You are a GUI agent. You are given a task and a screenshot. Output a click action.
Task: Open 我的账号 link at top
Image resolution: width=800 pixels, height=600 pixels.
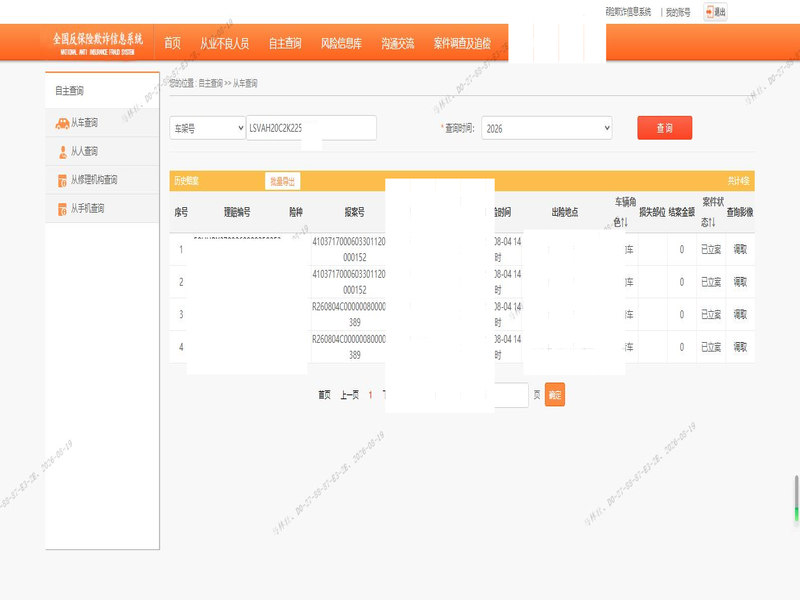(678, 12)
